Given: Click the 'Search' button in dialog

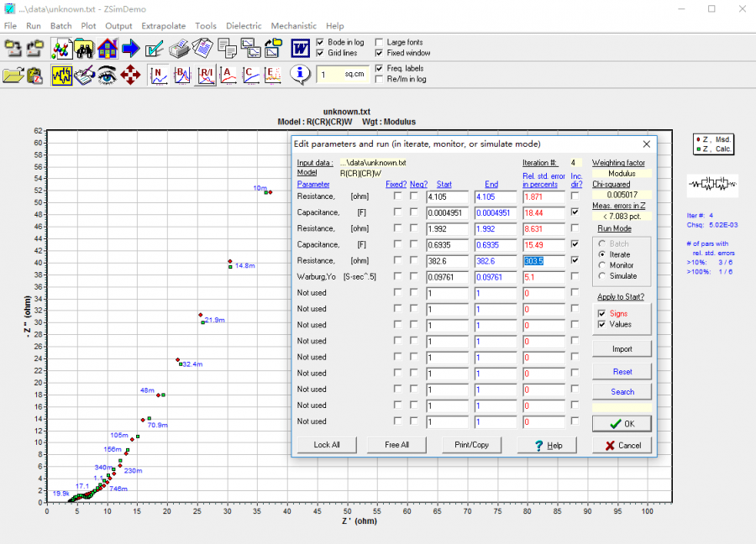Looking at the screenshot, I should click(622, 391).
